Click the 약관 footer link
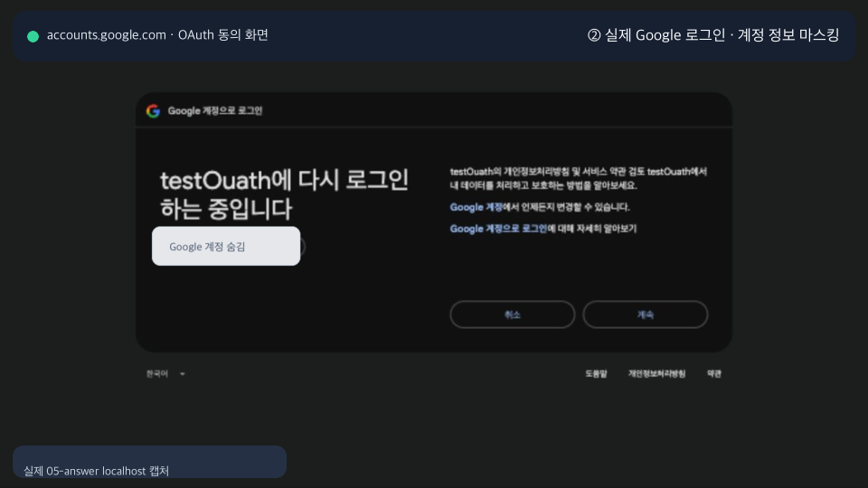Viewport: 868px width, 488px height. [x=714, y=374]
